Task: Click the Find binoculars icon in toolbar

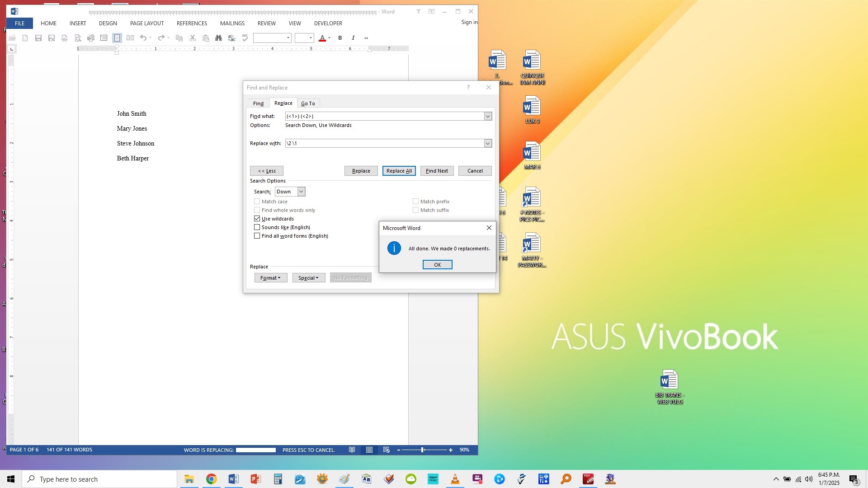Action: pos(219,38)
